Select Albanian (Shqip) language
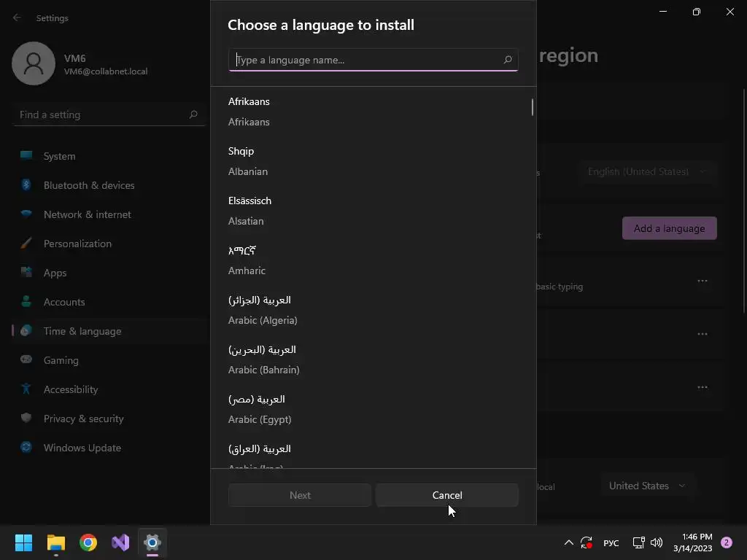The image size is (747, 560). (x=373, y=161)
